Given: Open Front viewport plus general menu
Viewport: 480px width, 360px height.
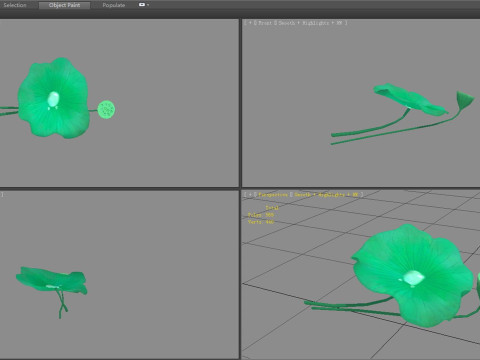Looking at the screenshot, I should [250, 23].
